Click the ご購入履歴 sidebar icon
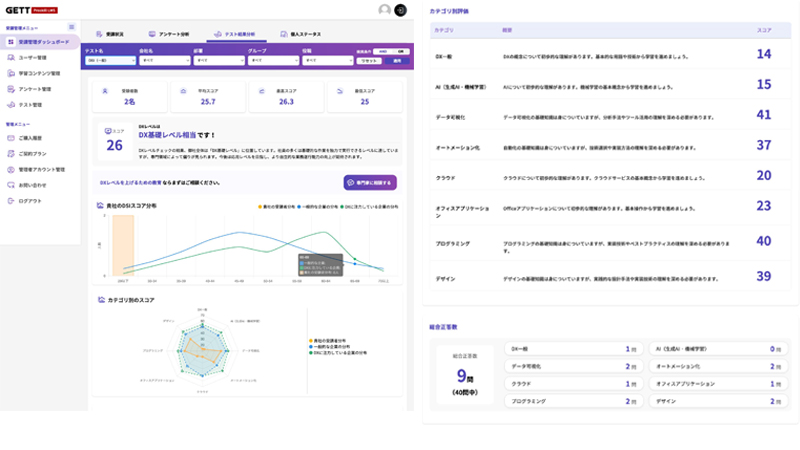The width and height of the screenshot is (800, 450). [x=10, y=138]
